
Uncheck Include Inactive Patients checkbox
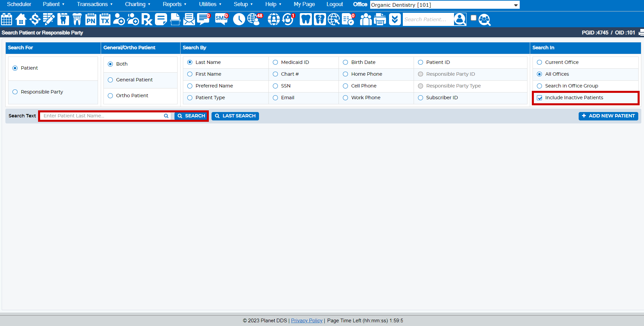(x=540, y=98)
